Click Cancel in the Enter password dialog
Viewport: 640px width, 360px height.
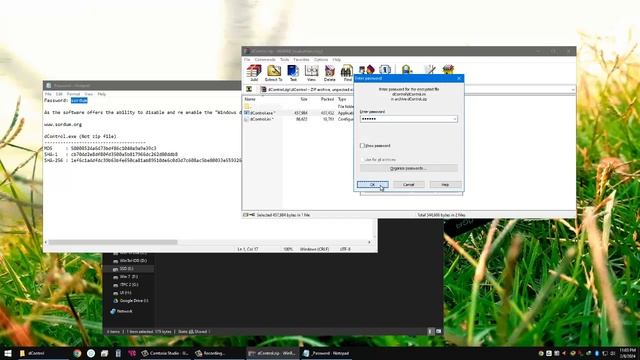[409, 184]
